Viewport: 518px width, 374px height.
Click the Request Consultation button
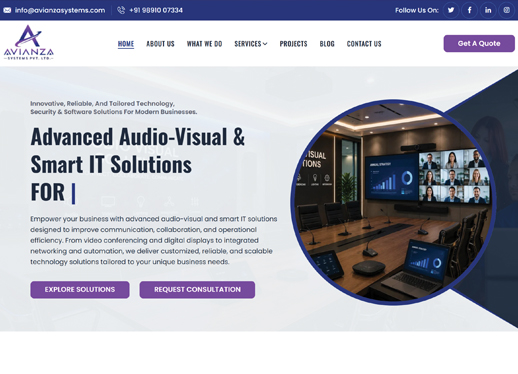click(x=197, y=290)
